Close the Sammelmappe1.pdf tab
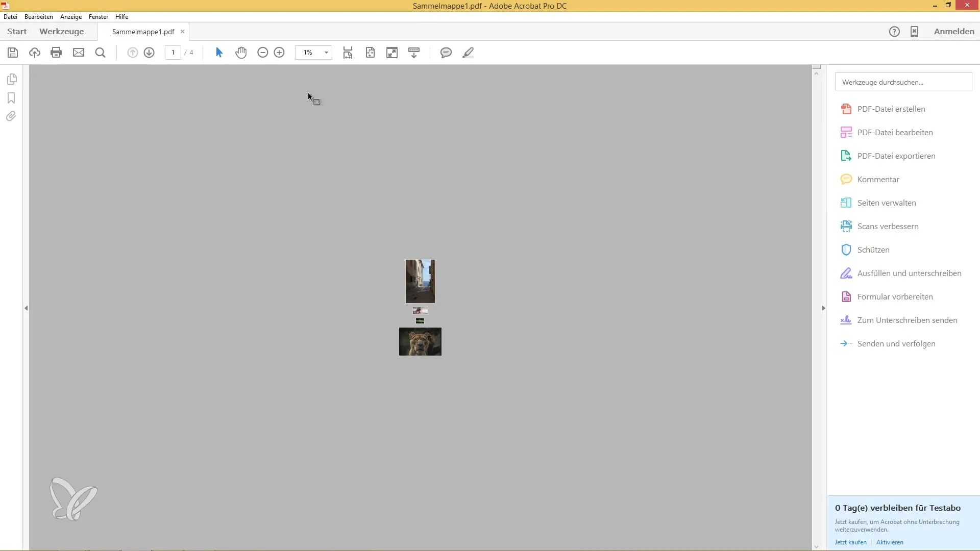 coord(182,32)
